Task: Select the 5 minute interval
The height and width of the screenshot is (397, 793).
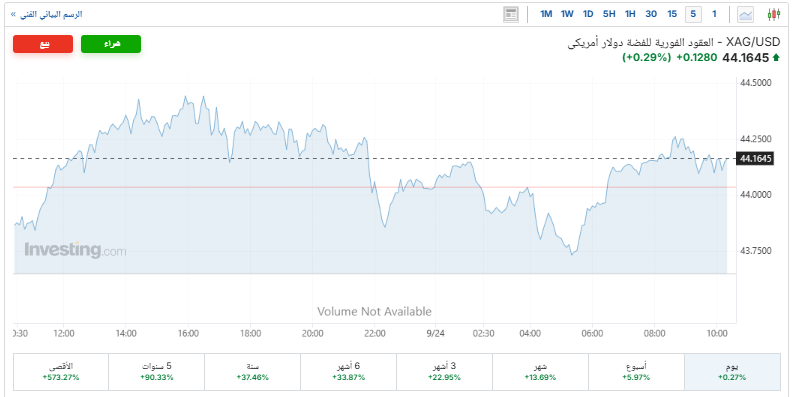Action: (693, 14)
